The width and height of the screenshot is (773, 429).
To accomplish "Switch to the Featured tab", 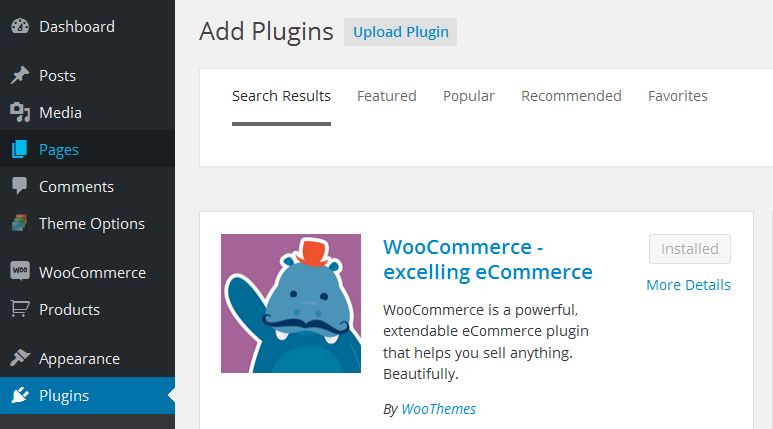I will [386, 96].
